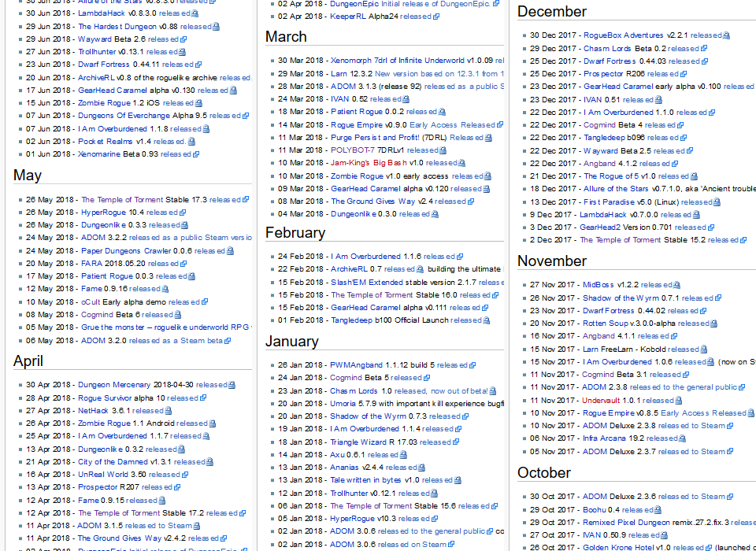This screenshot has width=756, height=551.
Task: Open Grue the monster roguelike link
Action: tap(165, 327)
